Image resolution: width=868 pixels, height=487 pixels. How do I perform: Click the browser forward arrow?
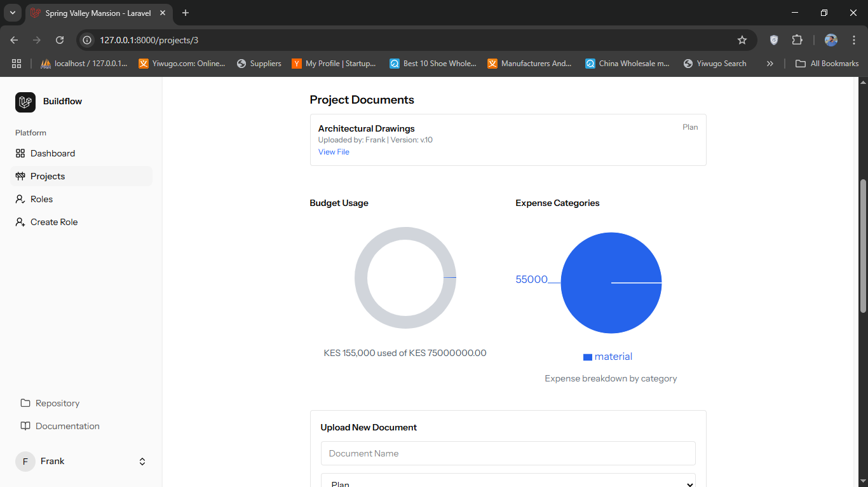point(37,40)
